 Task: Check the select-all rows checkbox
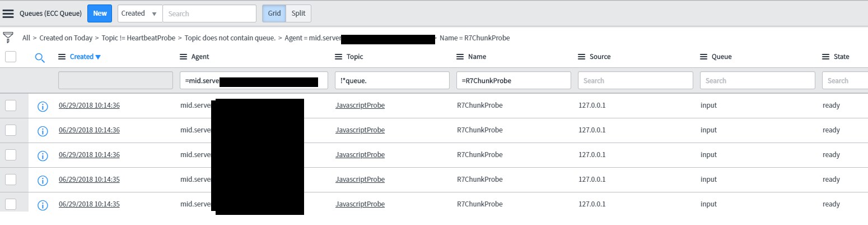(11, 56)
